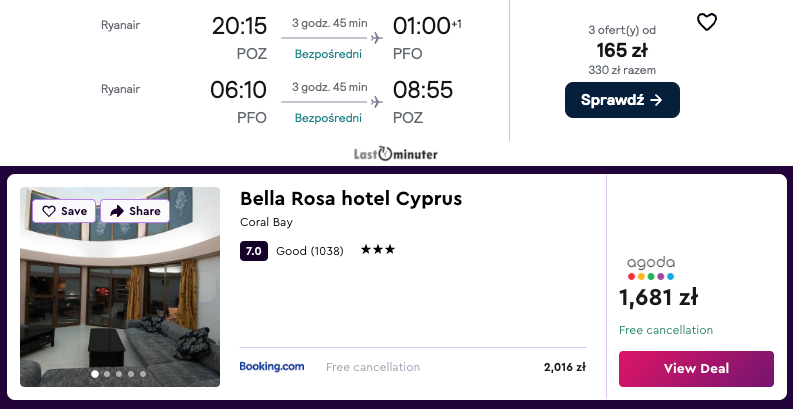793x409 pixels.
Task: Click the Coral Bay location text
Action: coord(266,222)
